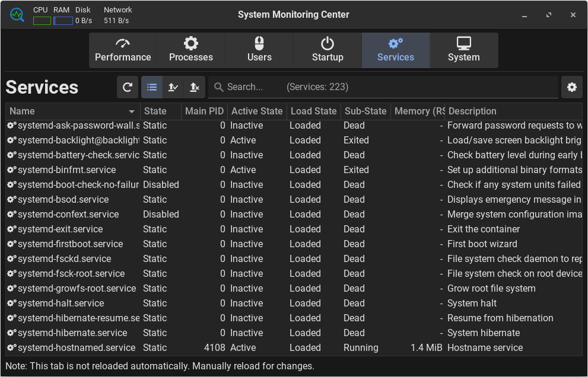Toggle the not-loaded services filter button

point(194,87)
